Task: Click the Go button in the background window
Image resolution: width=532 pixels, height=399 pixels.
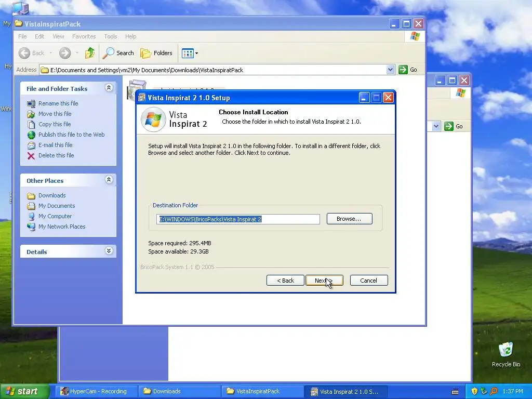Action: (454, 126)
